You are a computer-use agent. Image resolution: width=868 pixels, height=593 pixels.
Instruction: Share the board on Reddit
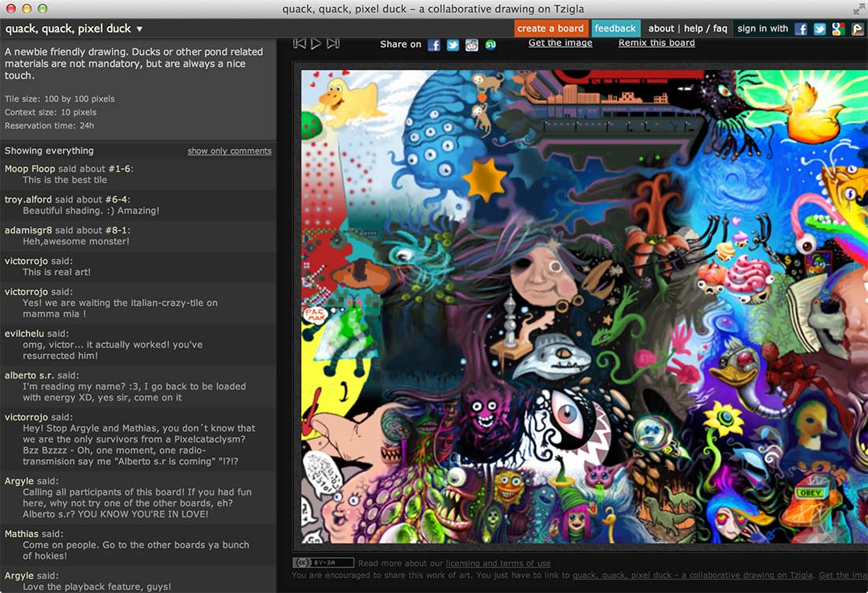point(472,45)
